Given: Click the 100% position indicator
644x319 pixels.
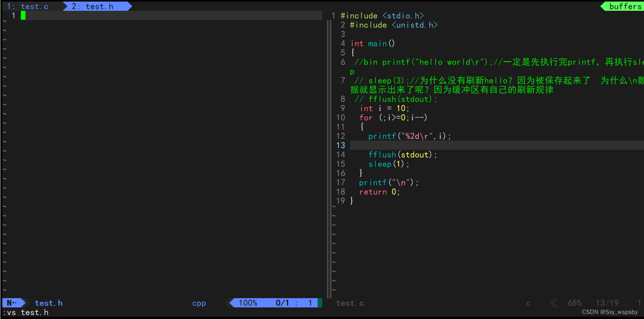Looking at the screenshot, I should (x=248, y=303).
